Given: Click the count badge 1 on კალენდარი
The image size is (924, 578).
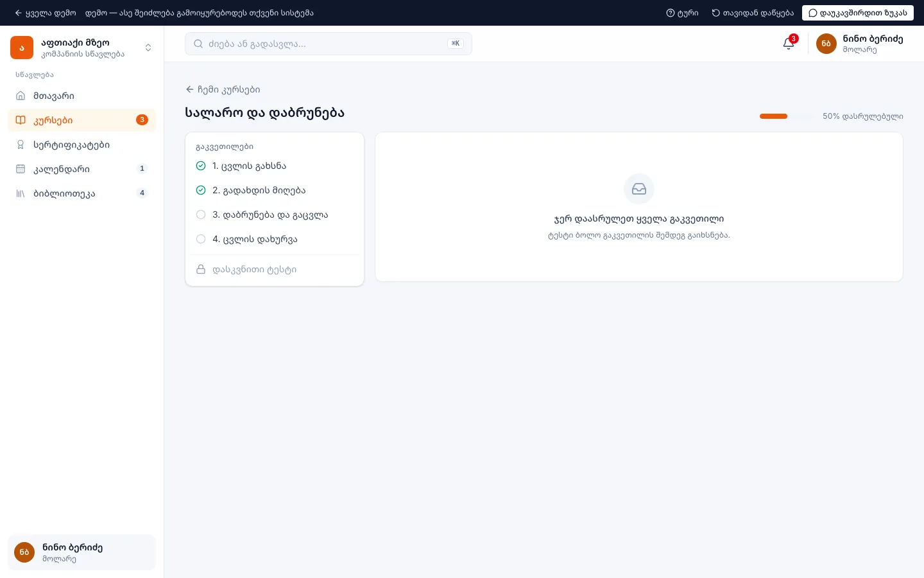Looking at the screenshot, I should tap(142, 169).
